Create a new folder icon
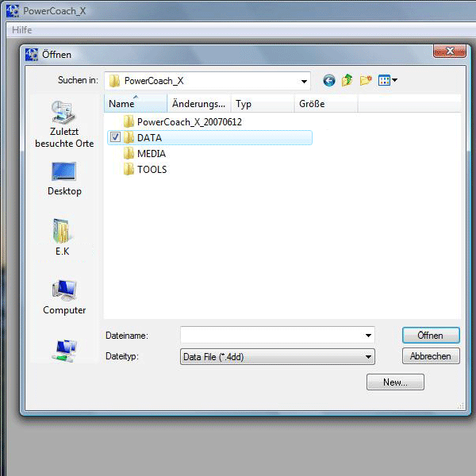Viewport: 476px width, 476px height. click(366, 80)
